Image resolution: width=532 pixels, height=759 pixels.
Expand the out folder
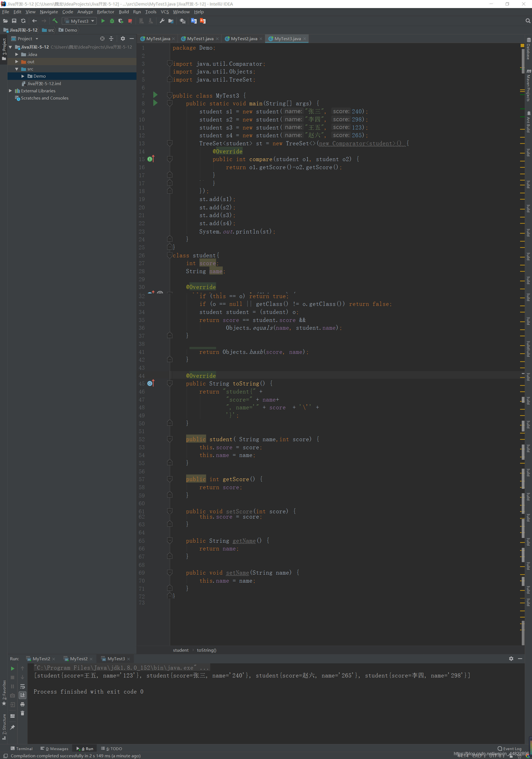pos(17,62)
